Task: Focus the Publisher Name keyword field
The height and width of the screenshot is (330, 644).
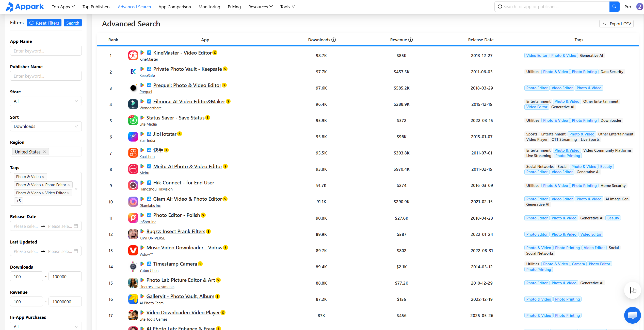Action: coord(46,76)
